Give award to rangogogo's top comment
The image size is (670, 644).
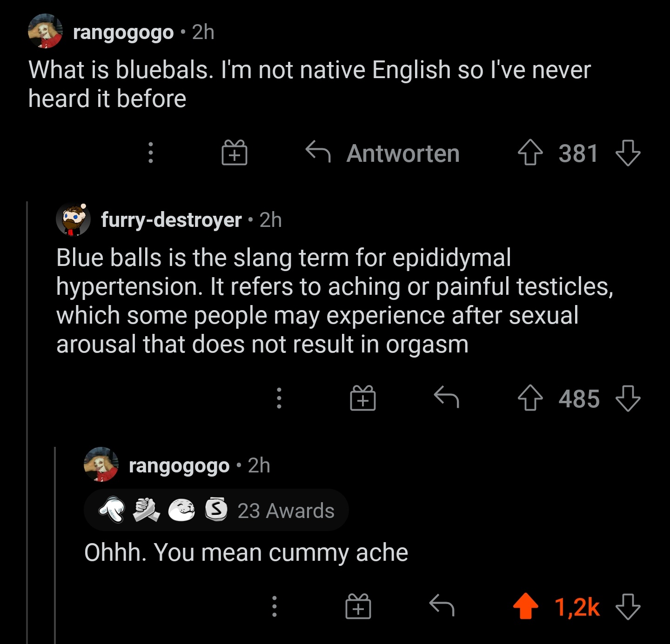coord(234,153)
